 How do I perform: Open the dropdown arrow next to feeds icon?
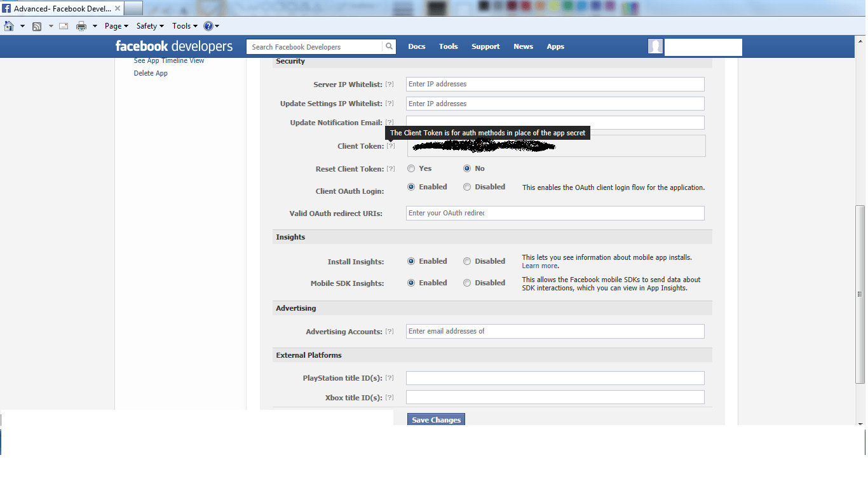50,26
